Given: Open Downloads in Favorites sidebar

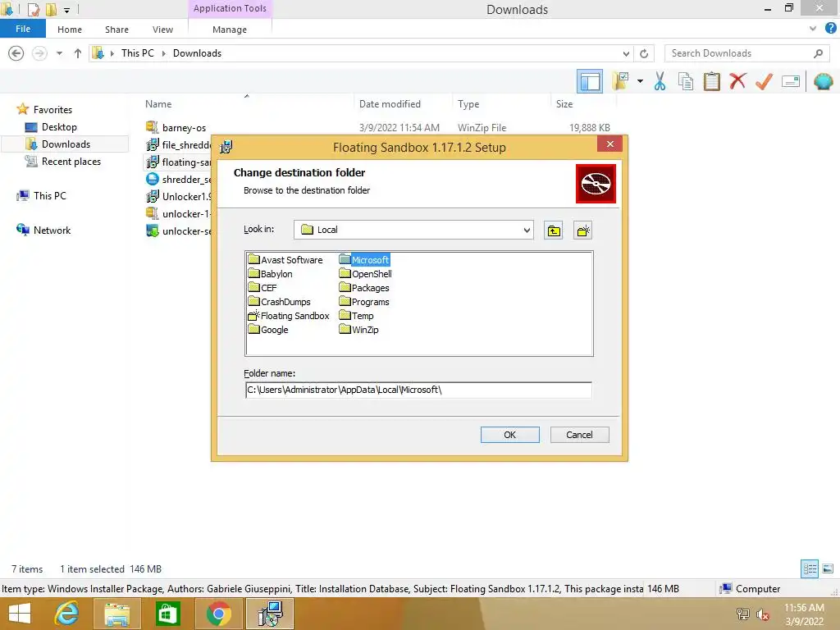Looking at the screenshot, I should pos(66,144).
